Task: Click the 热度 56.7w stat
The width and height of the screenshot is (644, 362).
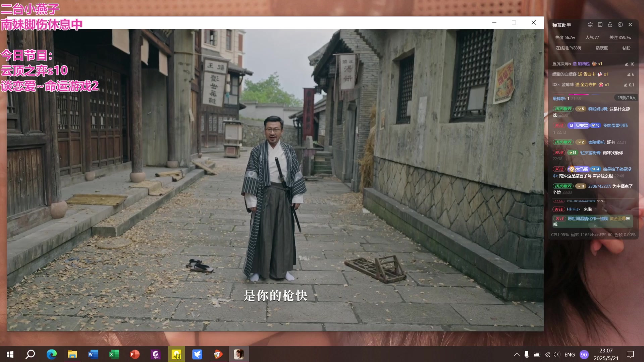Action: 565,38
